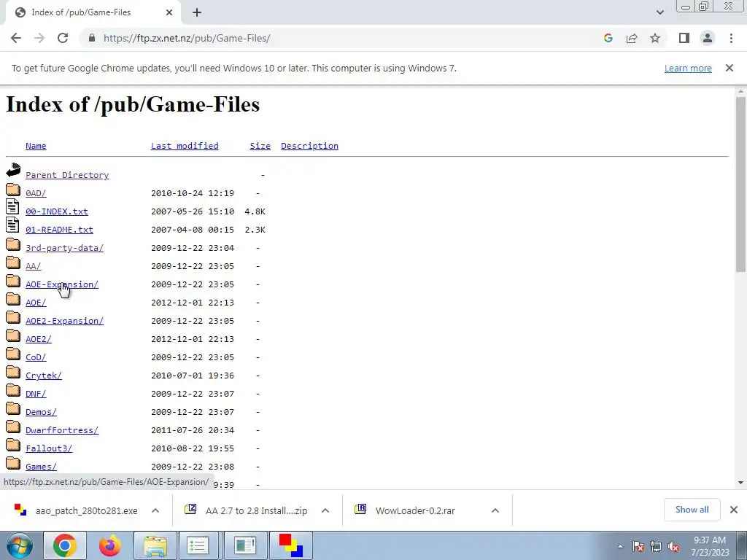Open the 00-INDEX.txt file link

[x=57, y=211]
